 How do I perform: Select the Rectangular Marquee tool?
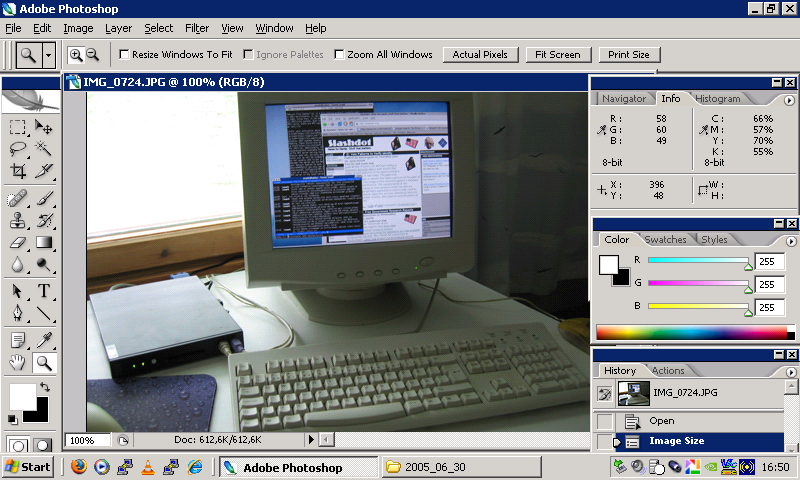point(18,127)
